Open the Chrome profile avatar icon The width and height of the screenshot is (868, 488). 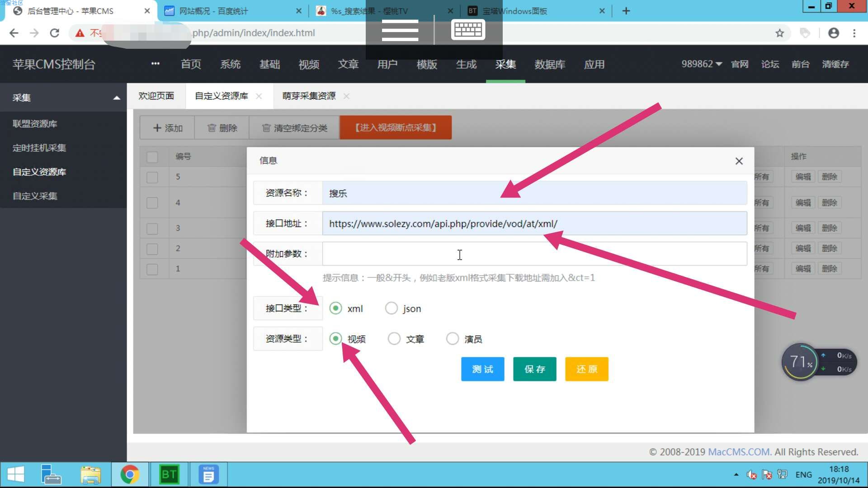[833, 33]
